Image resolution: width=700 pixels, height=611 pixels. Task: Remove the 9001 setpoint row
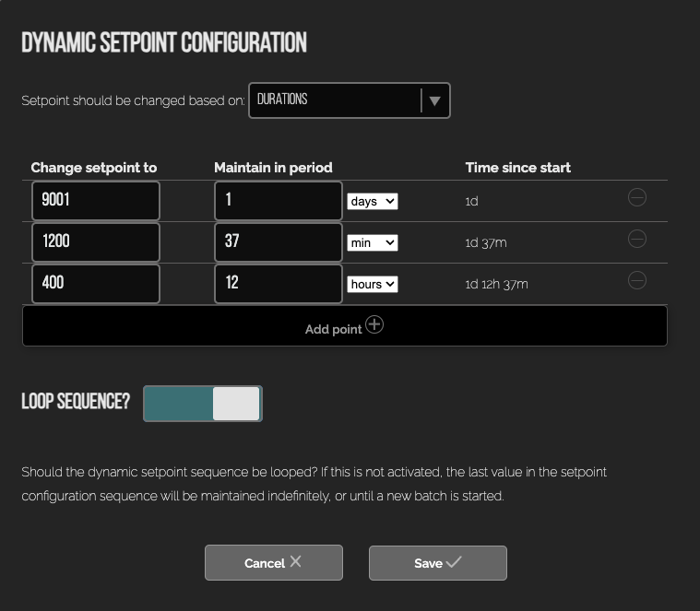point(637,197)
